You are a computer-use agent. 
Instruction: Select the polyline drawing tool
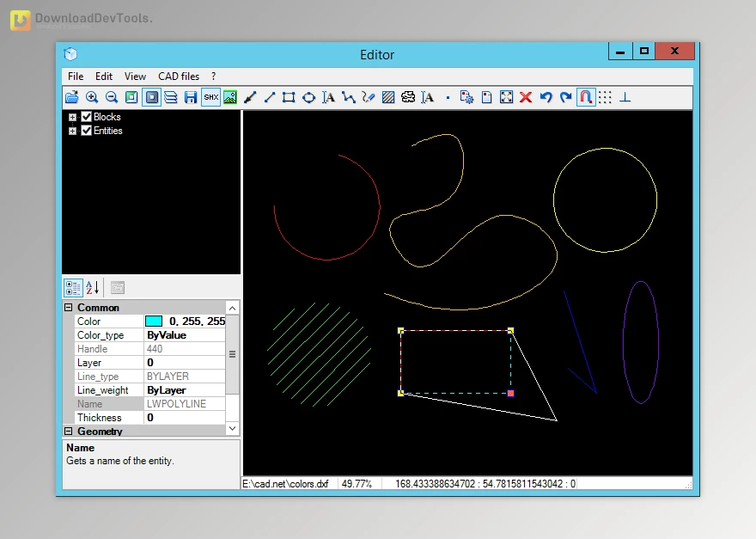tap(348, 97)
